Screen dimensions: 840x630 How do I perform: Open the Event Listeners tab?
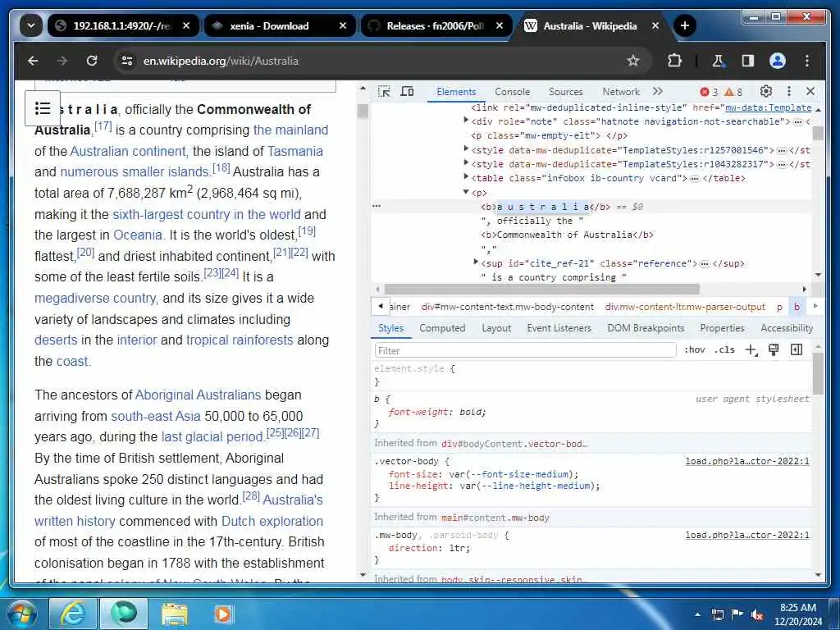pos(559,328)
